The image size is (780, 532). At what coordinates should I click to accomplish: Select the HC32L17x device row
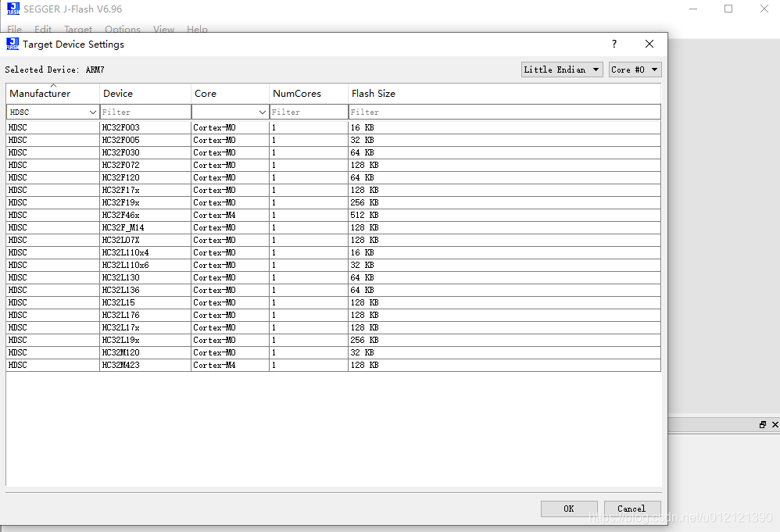click(x=333, y=327)
